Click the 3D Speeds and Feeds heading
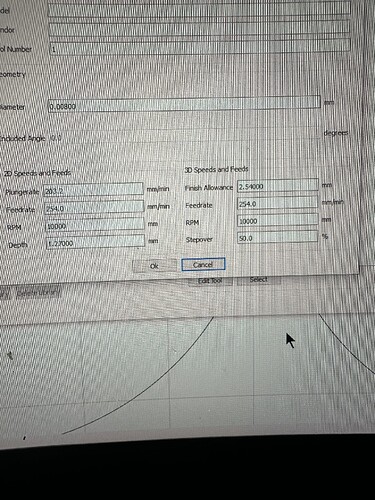This screenshot has height=500, width=375. [216, 169]
